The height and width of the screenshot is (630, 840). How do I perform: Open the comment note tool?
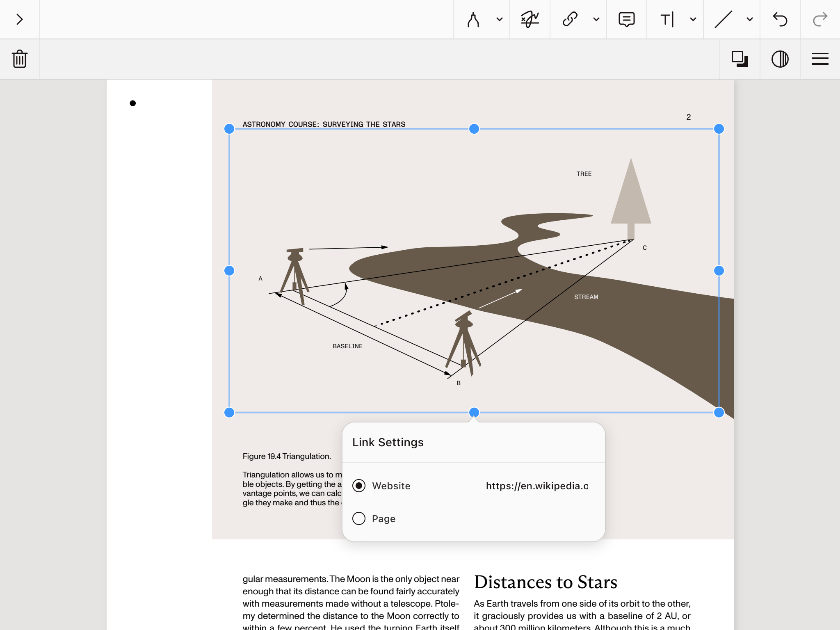point(626,19)
